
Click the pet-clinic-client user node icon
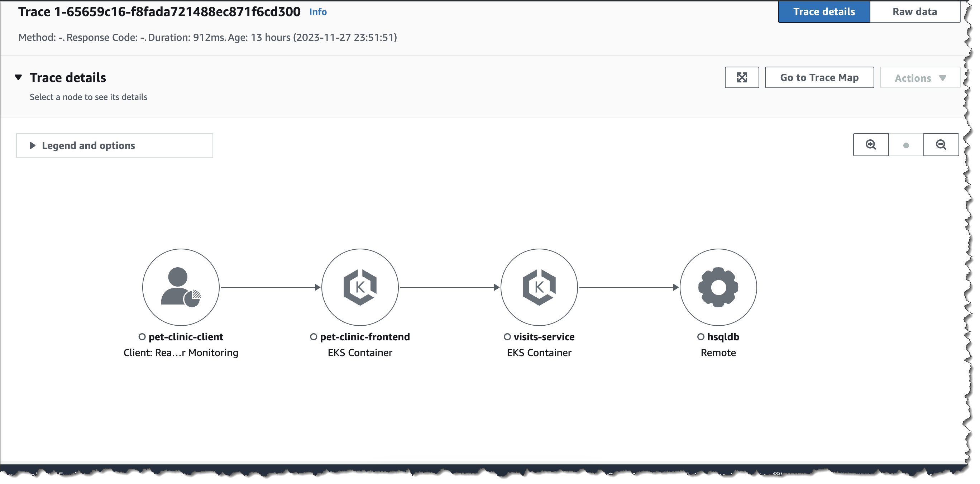181,287
